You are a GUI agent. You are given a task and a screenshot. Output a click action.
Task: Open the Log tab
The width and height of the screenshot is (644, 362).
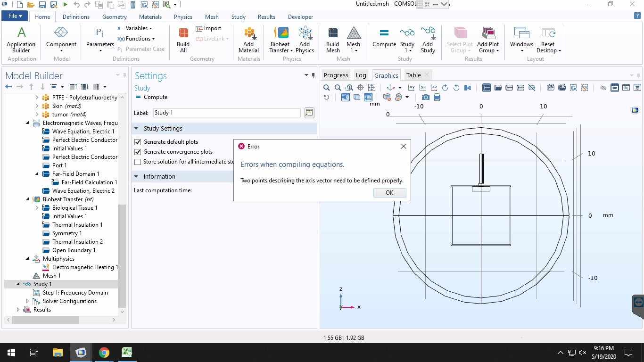361,75
